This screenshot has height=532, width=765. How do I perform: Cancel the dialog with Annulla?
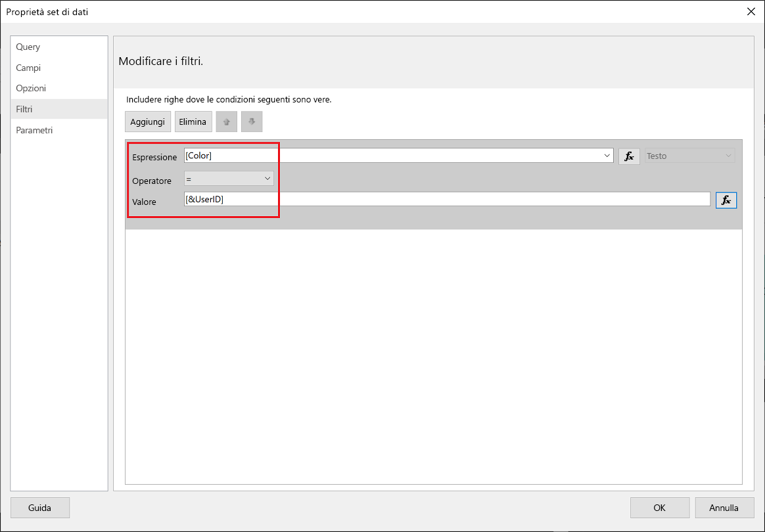[724, 508]
